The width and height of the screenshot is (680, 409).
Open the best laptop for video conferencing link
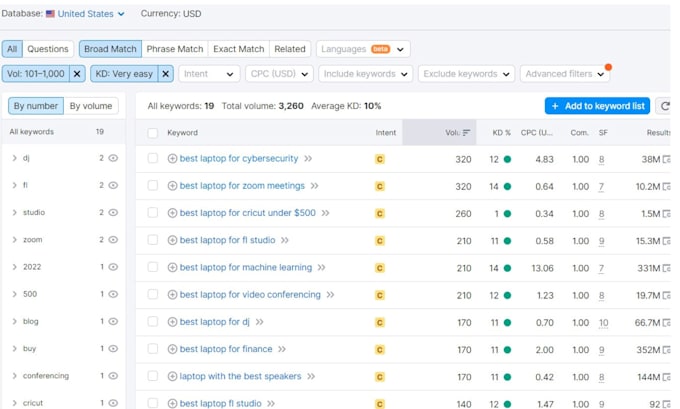[250, 295]
